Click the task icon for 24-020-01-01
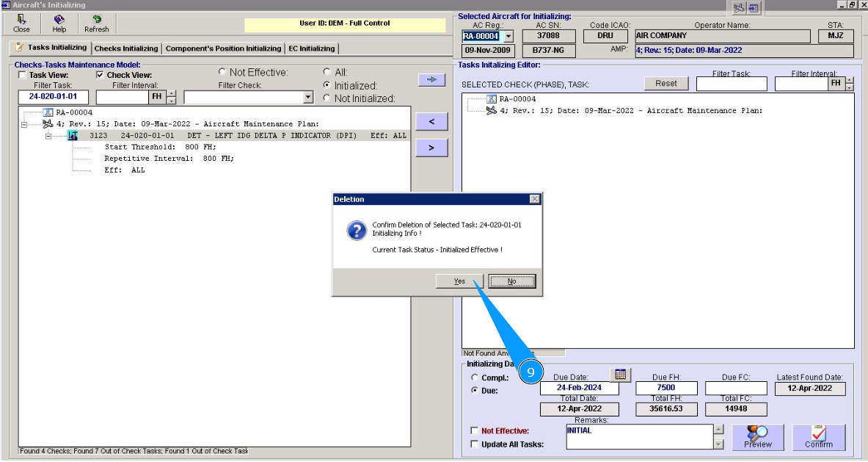This screenshot has width=868, height=462. point(73,135)
